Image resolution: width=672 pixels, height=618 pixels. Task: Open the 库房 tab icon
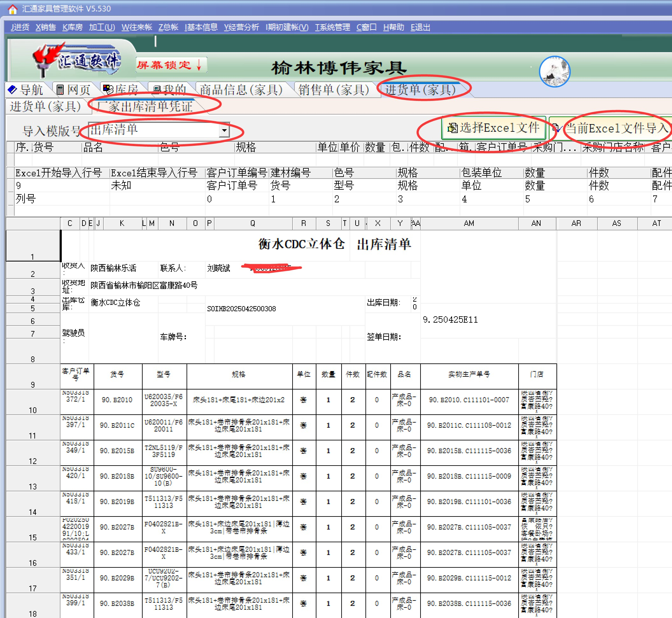click(x=108, y=89)
